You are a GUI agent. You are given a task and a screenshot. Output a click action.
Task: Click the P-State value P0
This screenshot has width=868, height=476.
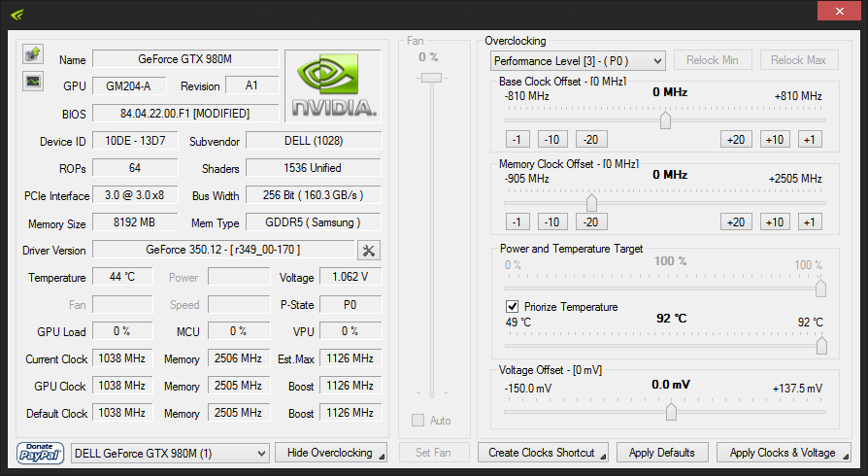point(351,305)
